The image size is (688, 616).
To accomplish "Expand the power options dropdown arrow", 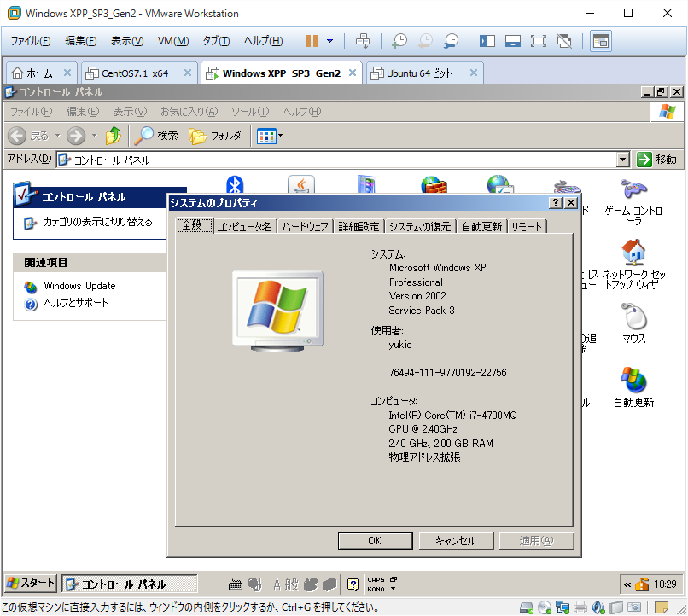I will tap(330, 41).
